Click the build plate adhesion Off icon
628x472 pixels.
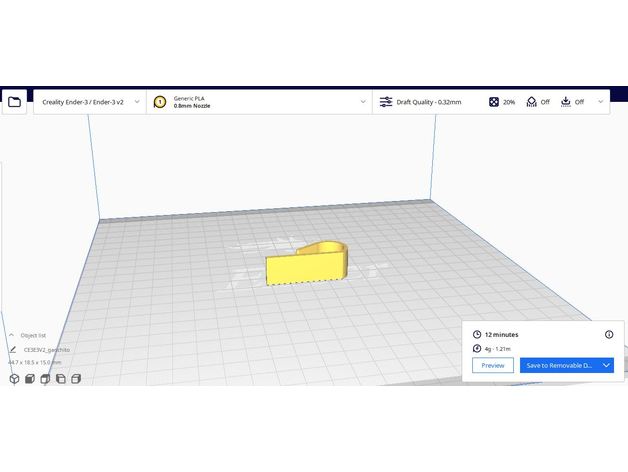(x=566, y=102)
